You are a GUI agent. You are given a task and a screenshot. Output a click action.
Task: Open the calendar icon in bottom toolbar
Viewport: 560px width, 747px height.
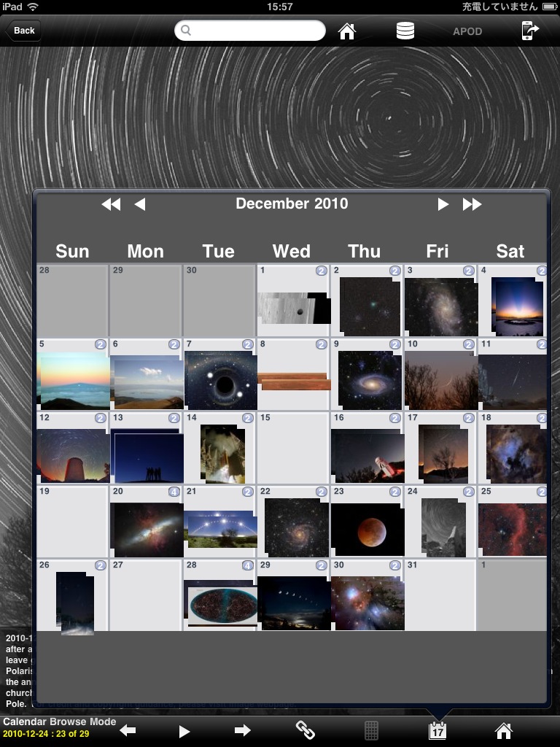(x=437, y=730)
